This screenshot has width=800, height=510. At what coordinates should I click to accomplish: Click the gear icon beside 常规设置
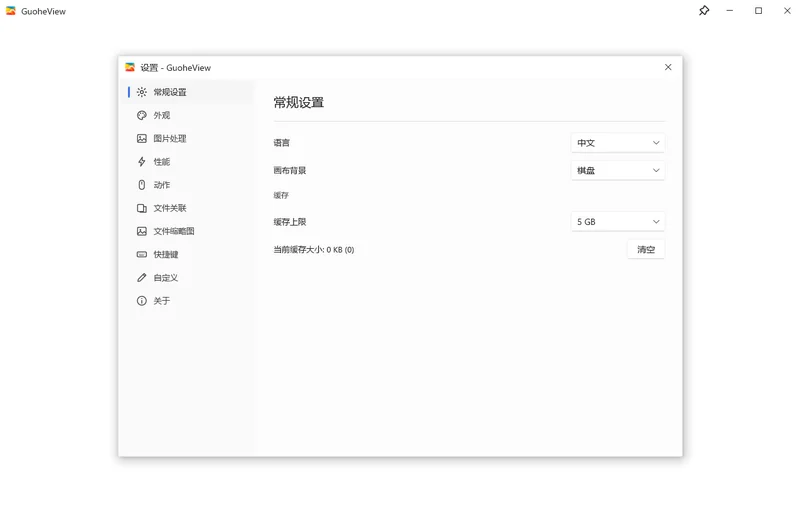click(x=142, y=92)
